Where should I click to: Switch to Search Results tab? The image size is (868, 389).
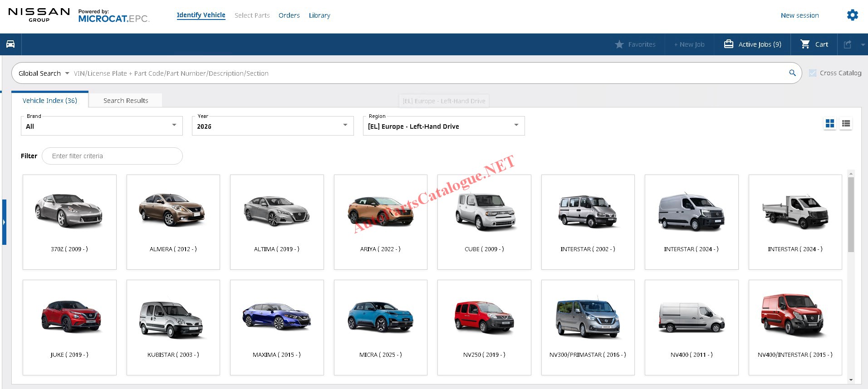click(x=126, y=101)
